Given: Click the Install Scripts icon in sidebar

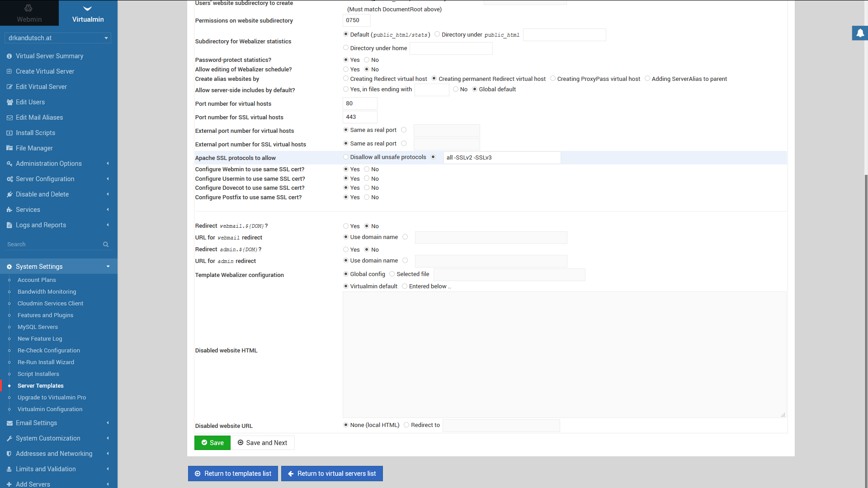Looking at the screenshot, I should tap(9, 133).
